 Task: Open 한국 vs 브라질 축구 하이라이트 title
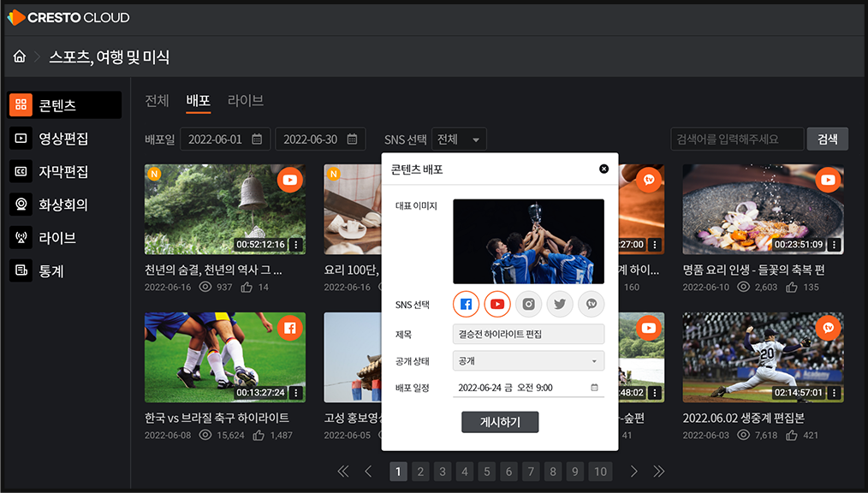coord(217,418)
